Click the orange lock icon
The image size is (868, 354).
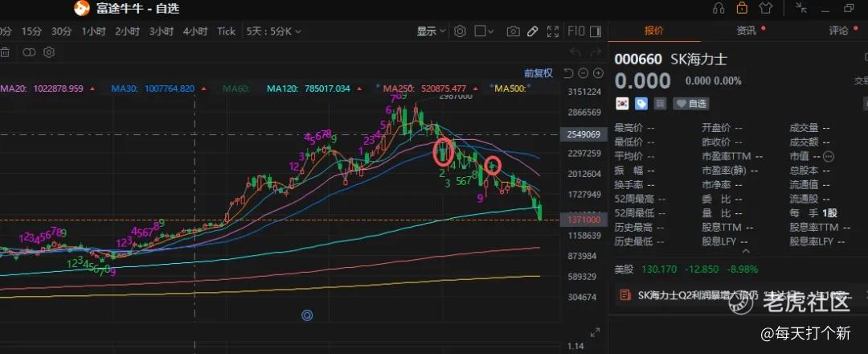coord(742,8)
